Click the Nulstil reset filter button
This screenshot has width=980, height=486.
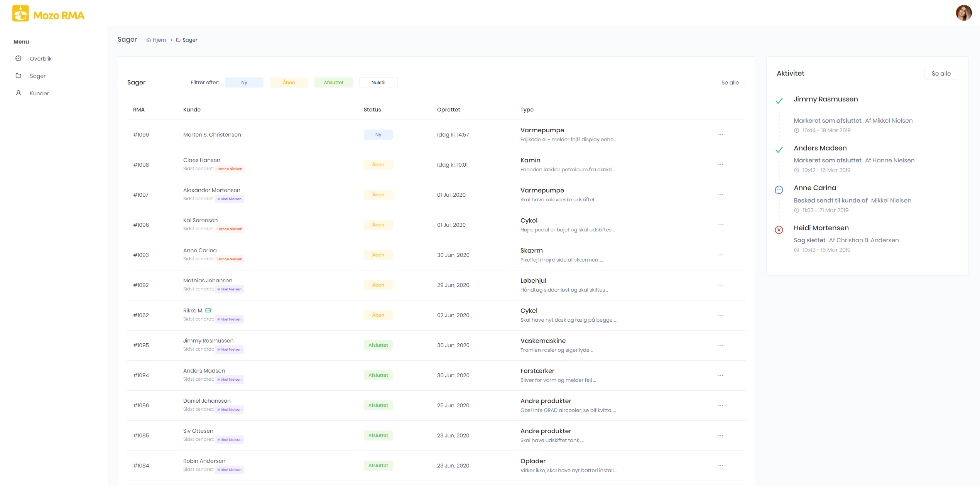378,83
